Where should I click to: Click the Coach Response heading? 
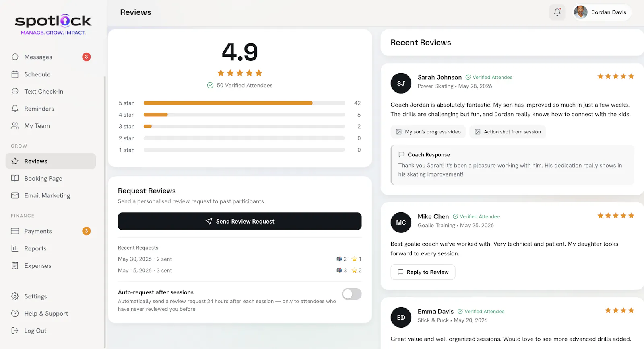(429, 155)
